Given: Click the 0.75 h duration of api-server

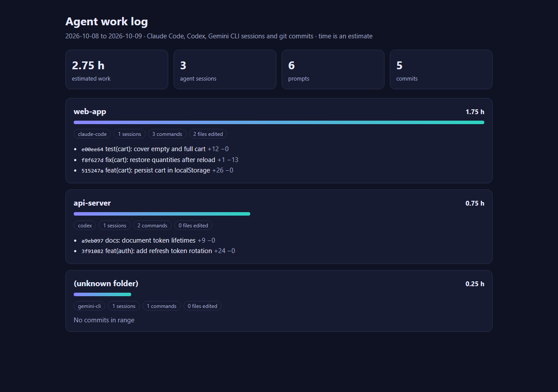Looking at the screenshot, I should point(475,203).
